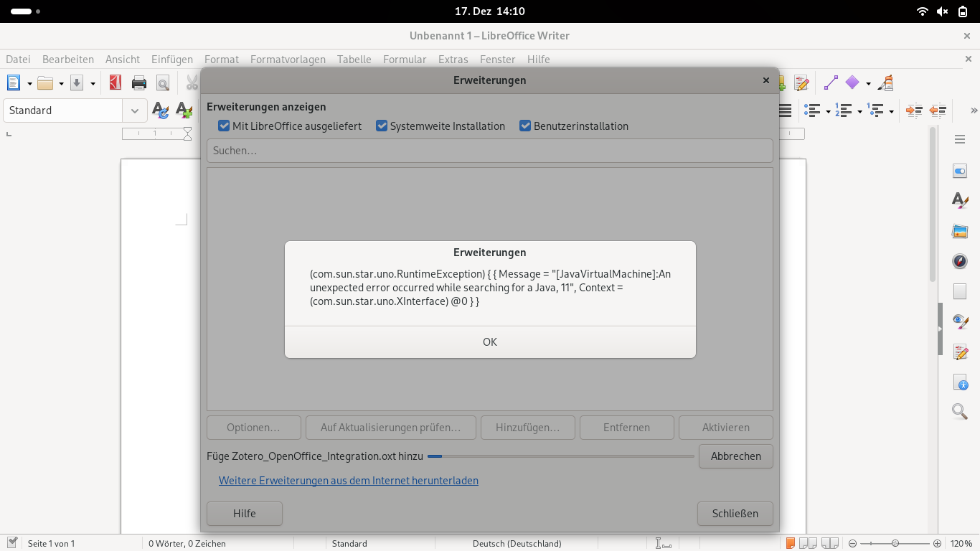Open the New Document dropdown arrow

29,84
